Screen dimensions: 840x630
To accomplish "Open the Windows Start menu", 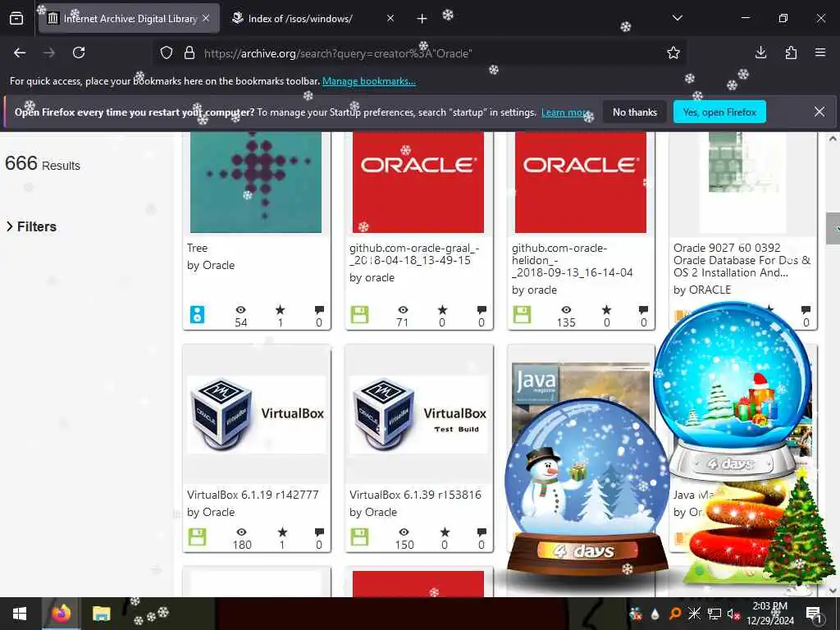I will (x=20, y=614).
